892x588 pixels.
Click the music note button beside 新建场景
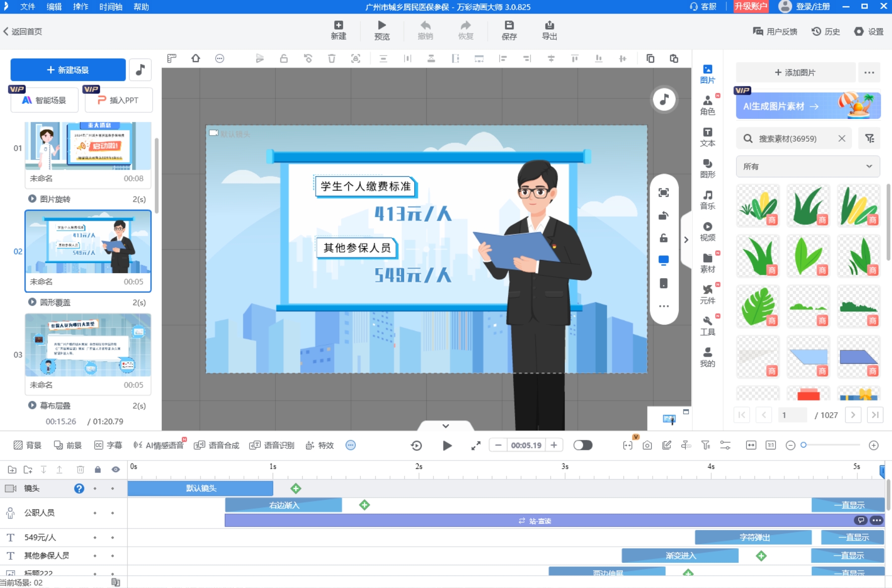pos(141,70)
